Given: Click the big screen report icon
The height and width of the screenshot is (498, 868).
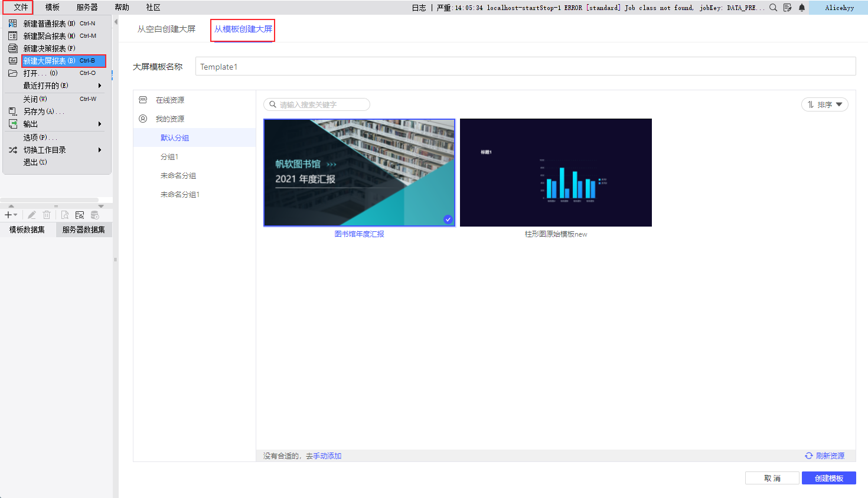Looking at the screenshot, I should (x=12, y=61).
